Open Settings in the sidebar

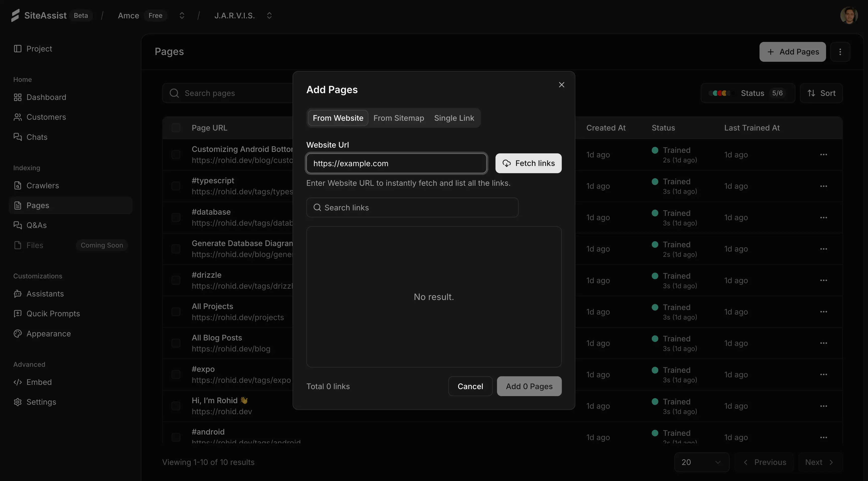(70, 402)
